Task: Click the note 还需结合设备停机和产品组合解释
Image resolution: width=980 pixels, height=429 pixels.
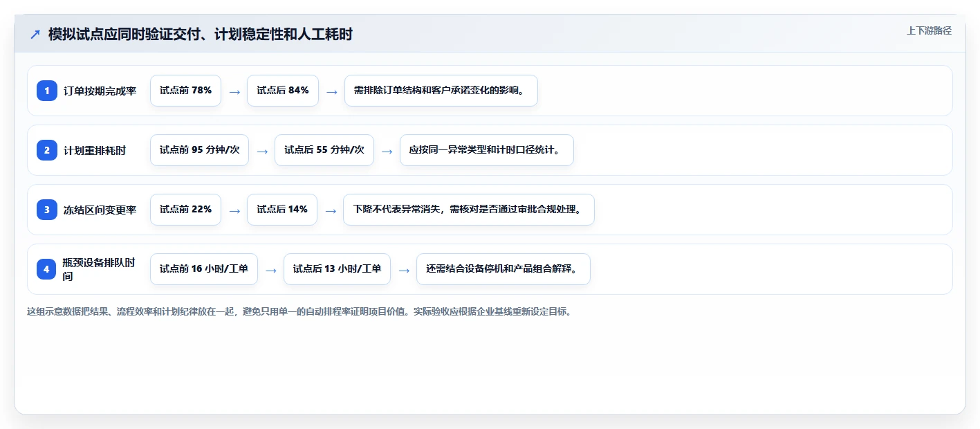Action: point(503,269)
